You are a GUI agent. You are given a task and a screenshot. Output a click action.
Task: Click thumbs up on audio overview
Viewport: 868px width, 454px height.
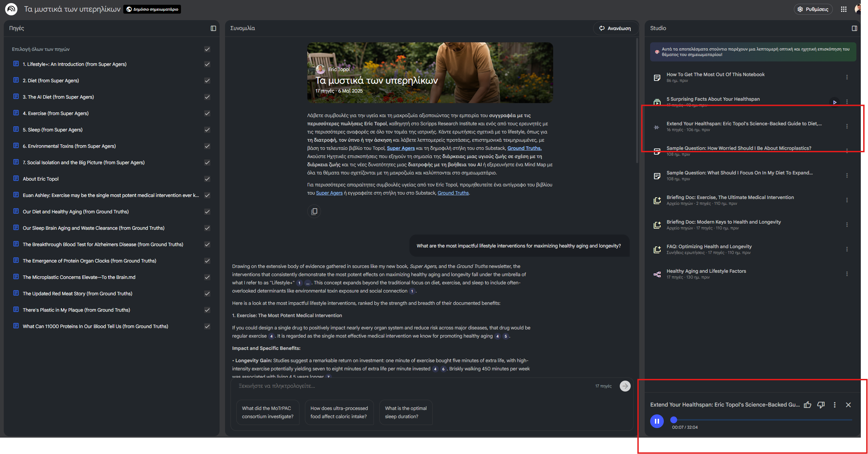pyautogui.click(x=807, y=405)
